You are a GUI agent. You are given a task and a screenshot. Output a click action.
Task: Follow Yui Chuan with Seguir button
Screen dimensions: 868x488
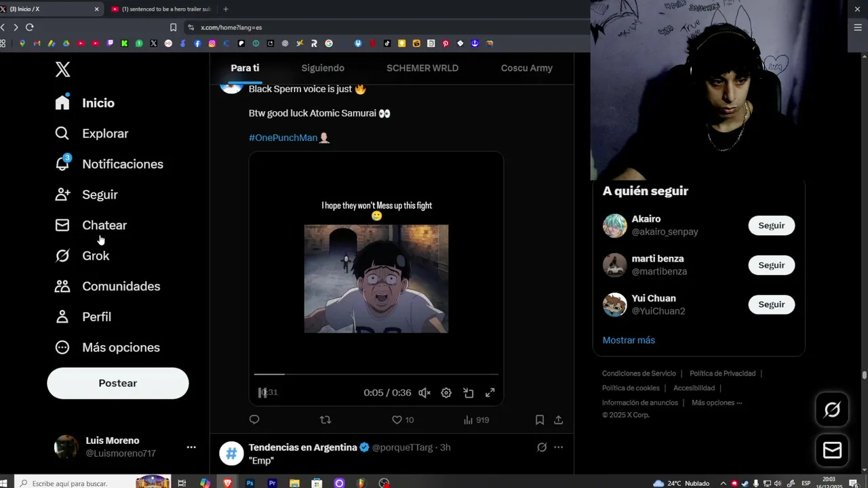(x=772, y=304)
